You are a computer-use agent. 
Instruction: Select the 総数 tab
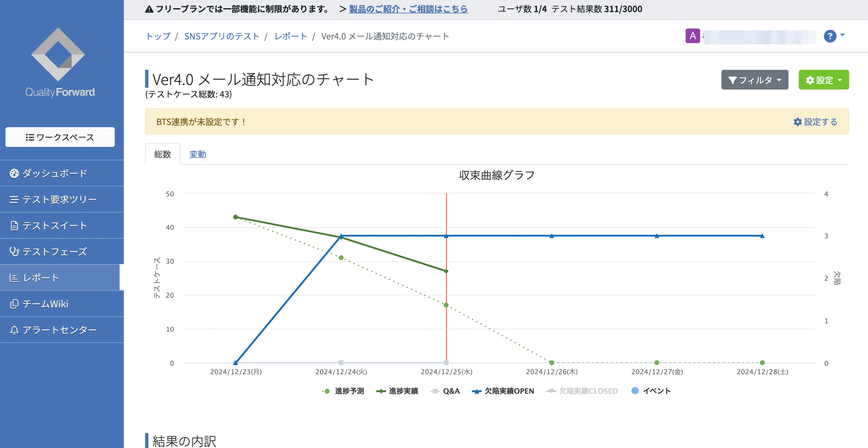pos(162,154)
